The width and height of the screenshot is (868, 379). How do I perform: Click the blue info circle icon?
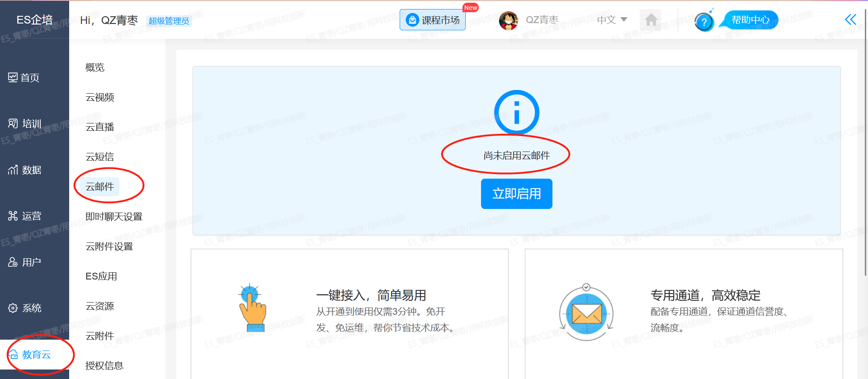pyautogui.click(x=516, y=113)
